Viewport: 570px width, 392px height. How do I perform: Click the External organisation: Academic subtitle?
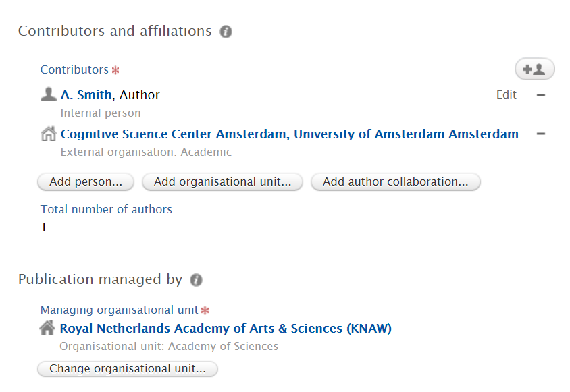[x=146, y=152]
